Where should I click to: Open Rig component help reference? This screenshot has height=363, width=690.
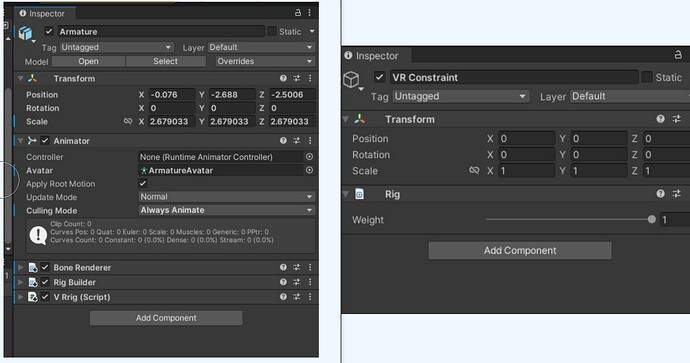(661, 194)
